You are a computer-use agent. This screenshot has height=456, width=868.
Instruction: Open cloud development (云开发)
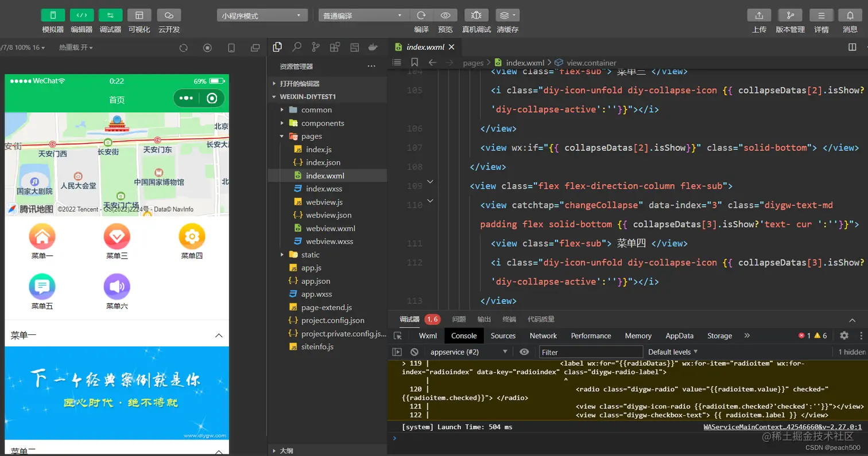click(x=169, y=15)
